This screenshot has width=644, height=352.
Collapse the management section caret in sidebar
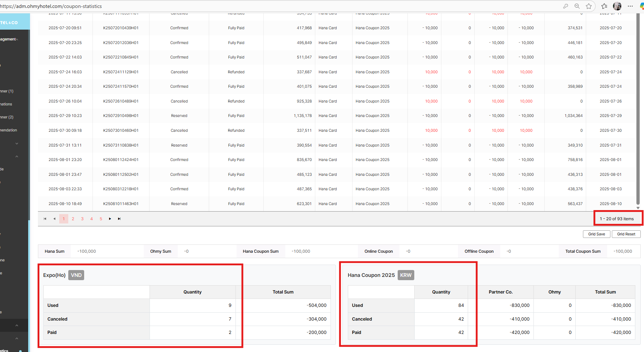(17, 39)
